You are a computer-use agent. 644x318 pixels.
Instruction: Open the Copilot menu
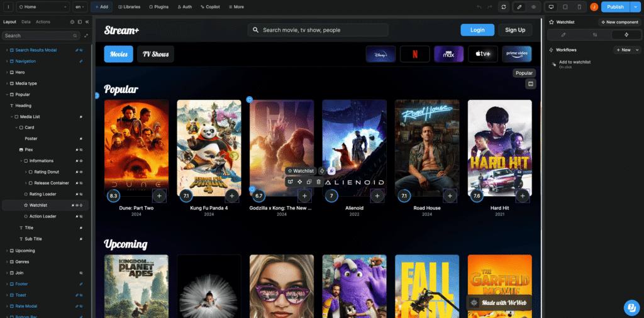click(210, 7)
